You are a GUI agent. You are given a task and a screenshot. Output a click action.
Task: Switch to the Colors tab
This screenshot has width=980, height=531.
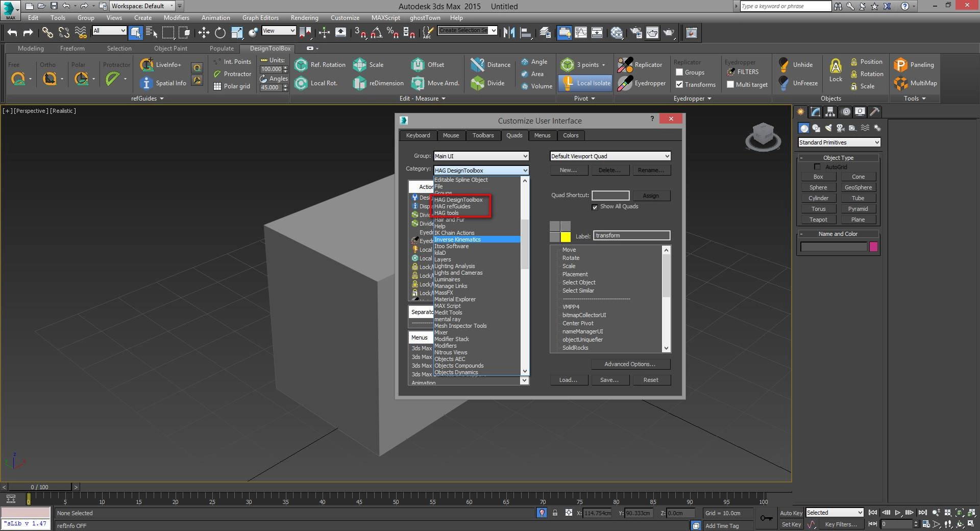(571, 135)
